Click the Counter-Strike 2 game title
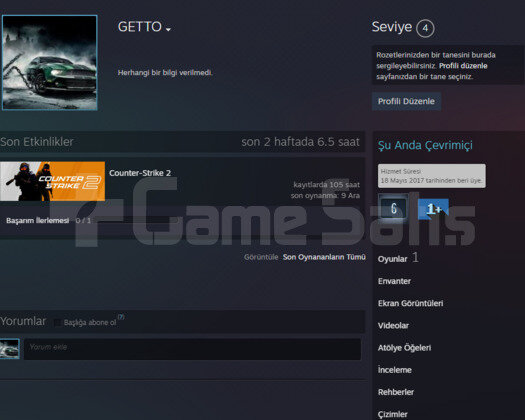 (140, 173)
